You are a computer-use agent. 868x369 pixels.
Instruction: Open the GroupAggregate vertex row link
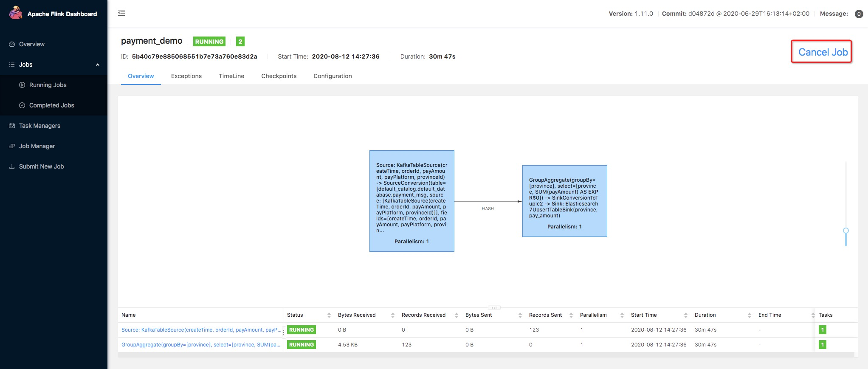201,345
